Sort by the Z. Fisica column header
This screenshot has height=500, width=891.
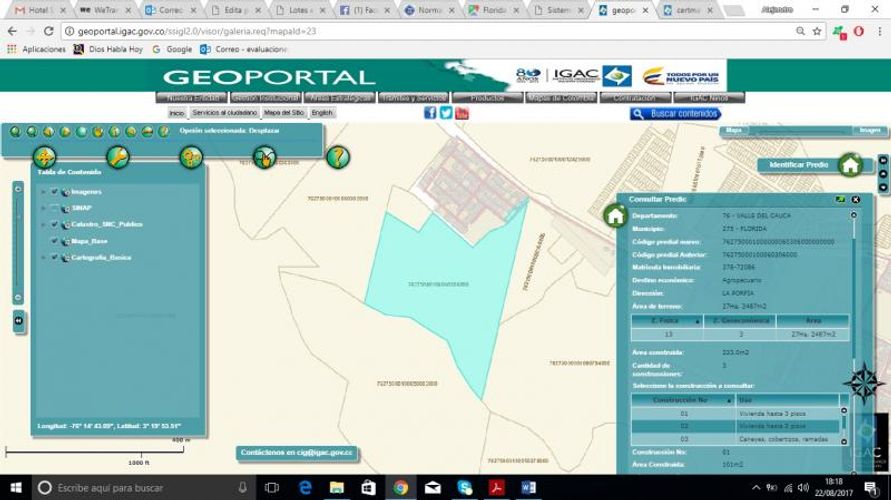pyautogui.click(x=667, y=321)
